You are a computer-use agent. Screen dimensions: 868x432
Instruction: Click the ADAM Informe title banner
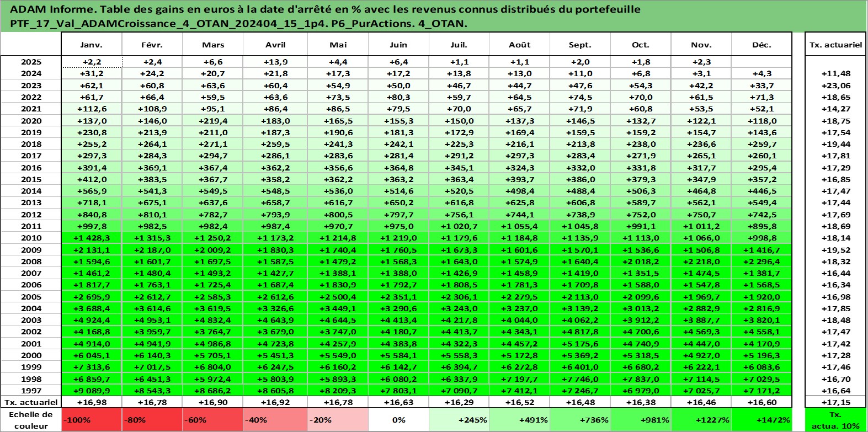(434, 16)
